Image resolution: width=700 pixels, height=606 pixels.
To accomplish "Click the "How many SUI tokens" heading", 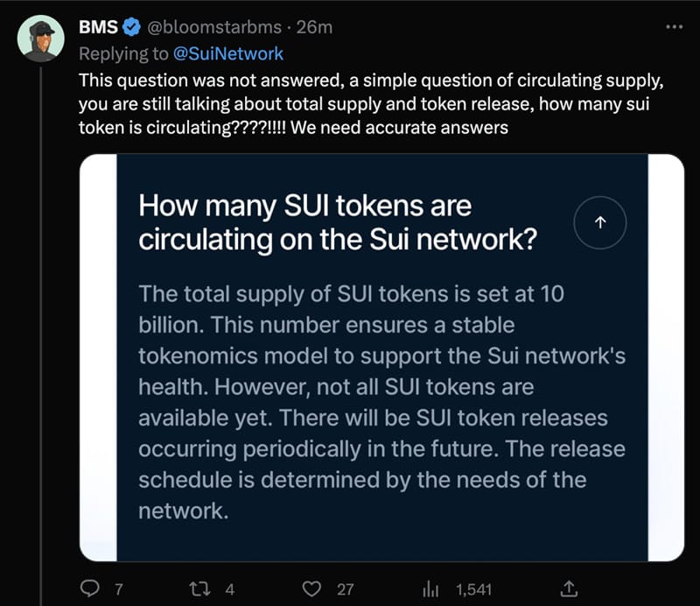I will (338, 222).
